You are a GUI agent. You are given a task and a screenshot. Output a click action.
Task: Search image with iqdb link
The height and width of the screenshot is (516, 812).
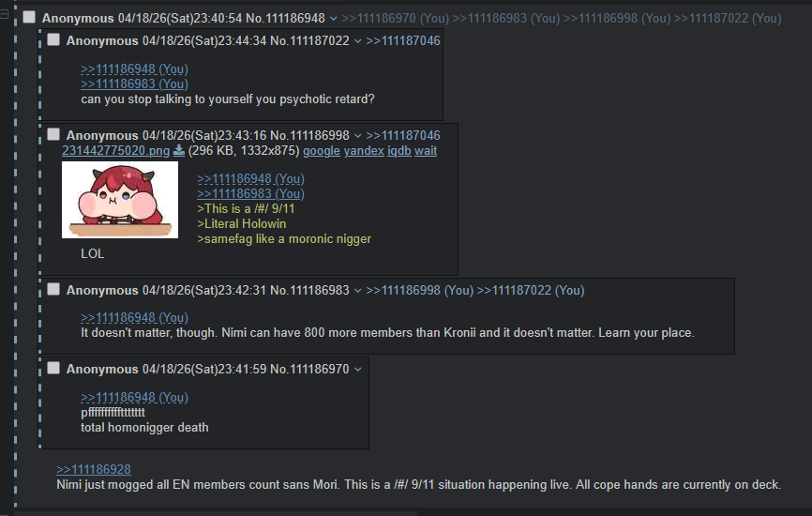point(399,151)
